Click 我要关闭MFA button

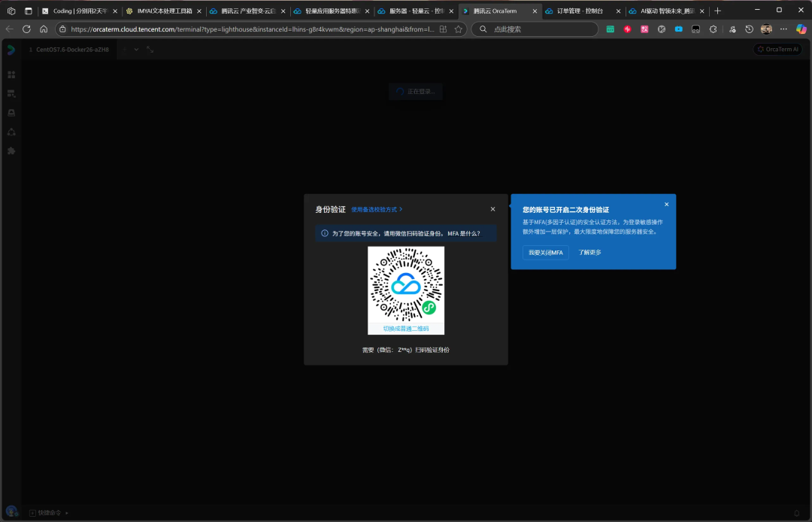pyautogui.click(x=545, y=253)
